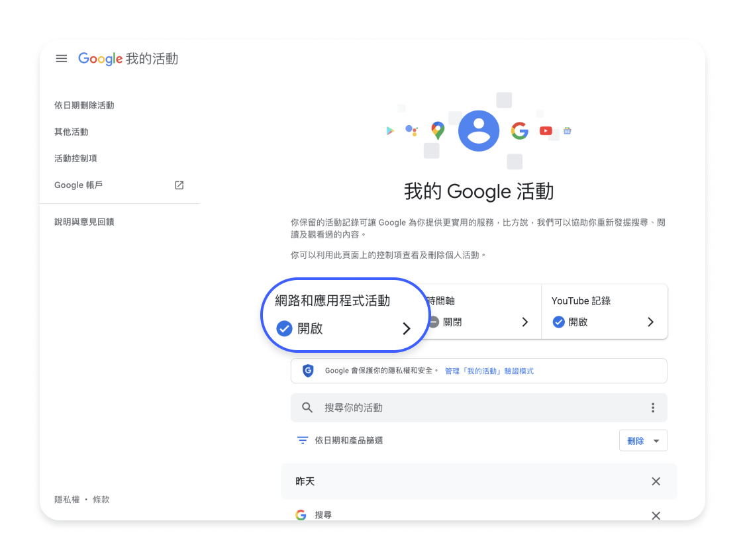Screen dimensions: 745x560
Task: Click the 關閉 status toggle under 時間軸
Action: (x=435, y=322)
